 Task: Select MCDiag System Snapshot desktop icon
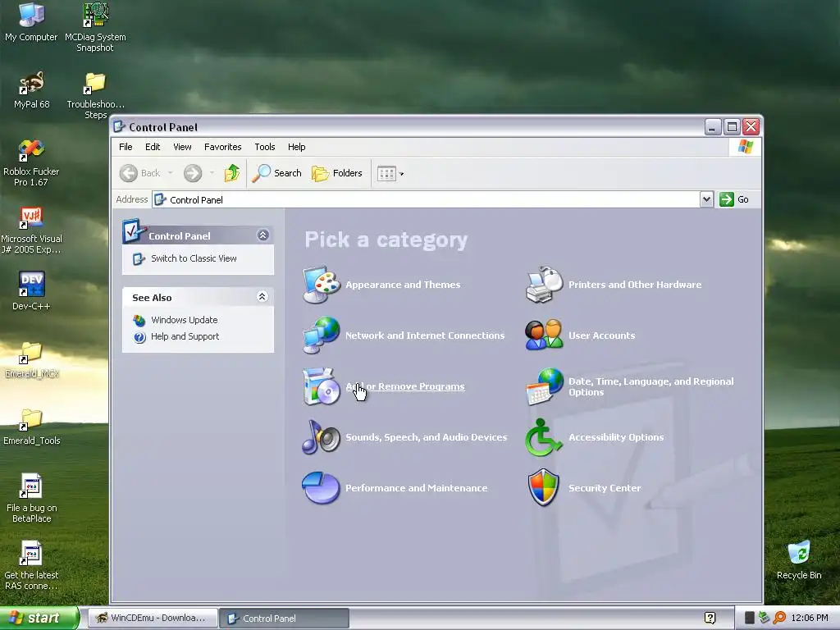95,27
